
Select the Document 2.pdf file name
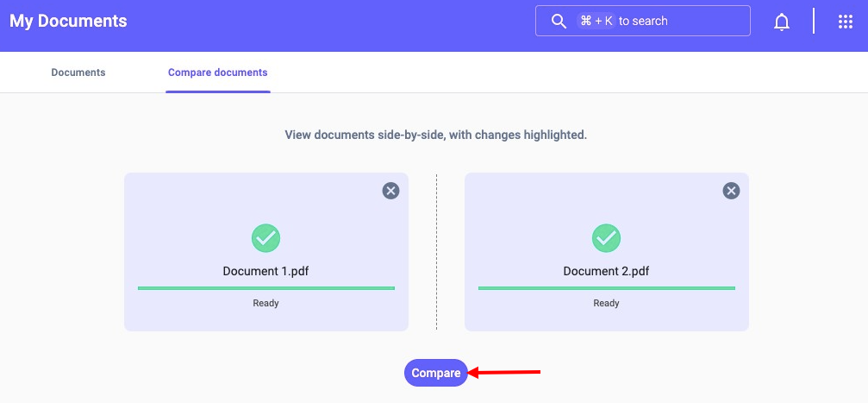pyautogui.click(x=606, y=271)
